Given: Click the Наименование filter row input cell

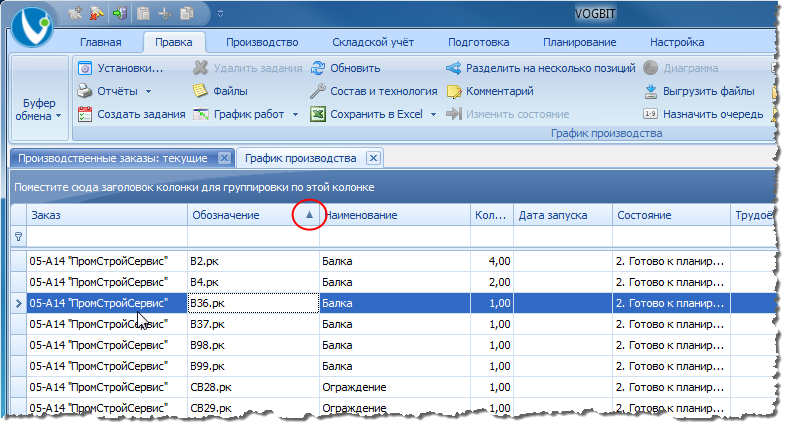Looking at the screenshot, I should [395, 236].
